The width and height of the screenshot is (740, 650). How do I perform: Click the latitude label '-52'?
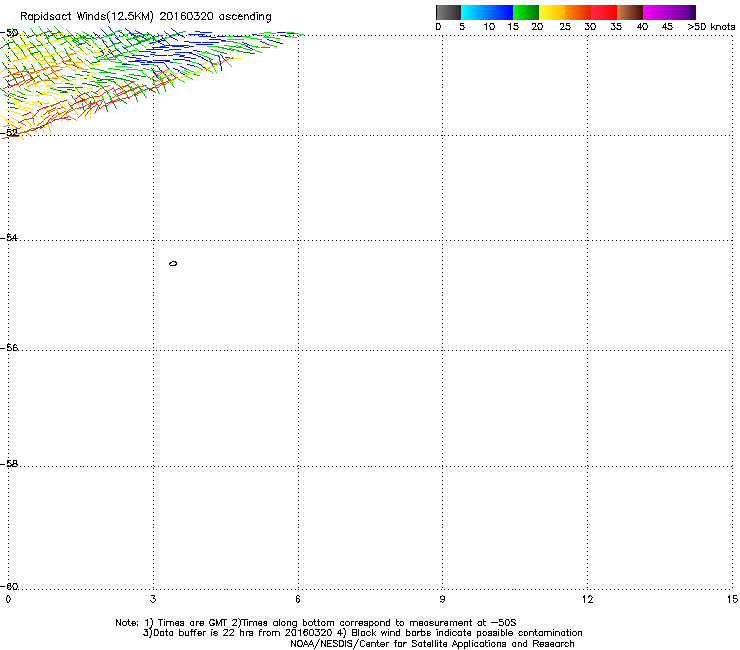coord(10,133)
